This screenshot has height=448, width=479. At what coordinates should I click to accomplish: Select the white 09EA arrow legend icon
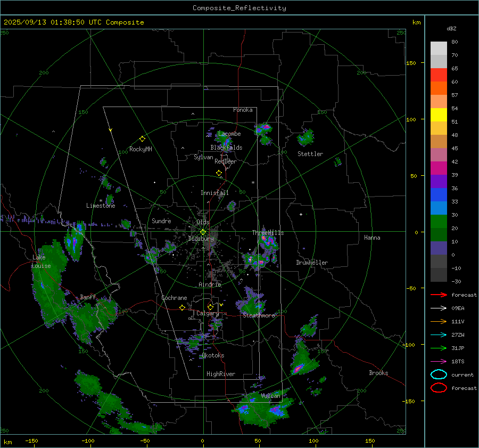(x=439, y=308)
